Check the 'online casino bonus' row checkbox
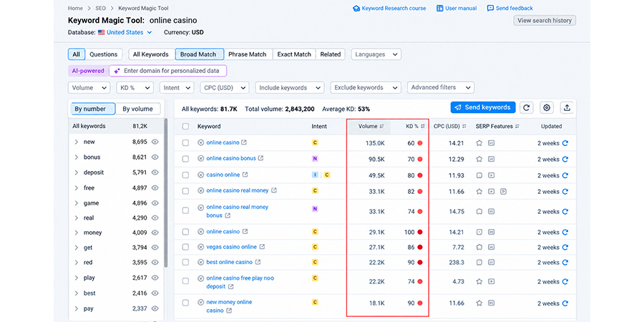Screen dimensions: 644x322 click(185, 159)
